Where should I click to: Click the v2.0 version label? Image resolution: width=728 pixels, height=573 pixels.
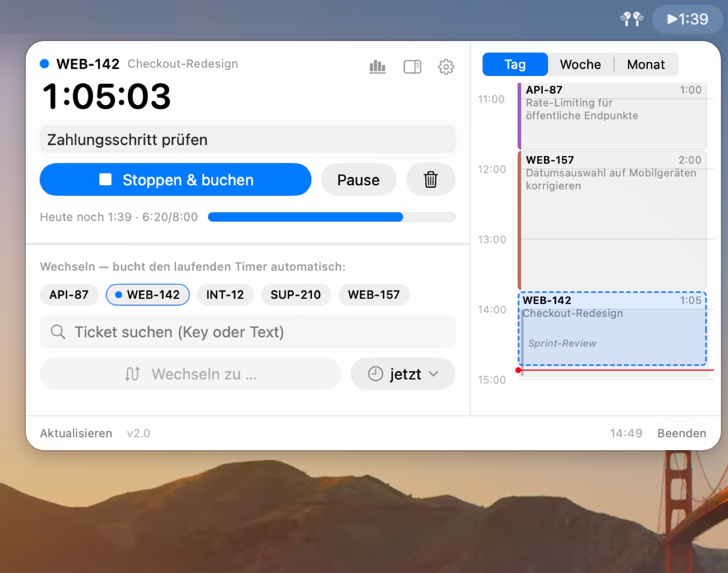coord(138,434)
